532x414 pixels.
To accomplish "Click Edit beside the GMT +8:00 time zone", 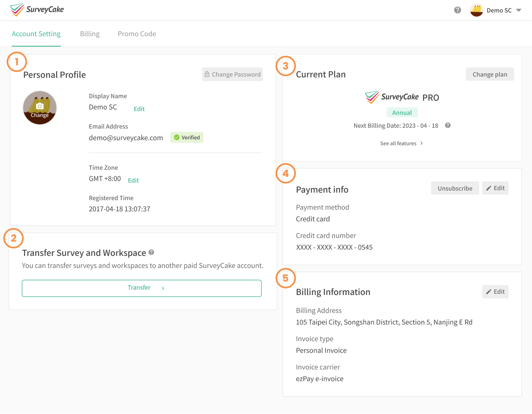I will (133, 180).
